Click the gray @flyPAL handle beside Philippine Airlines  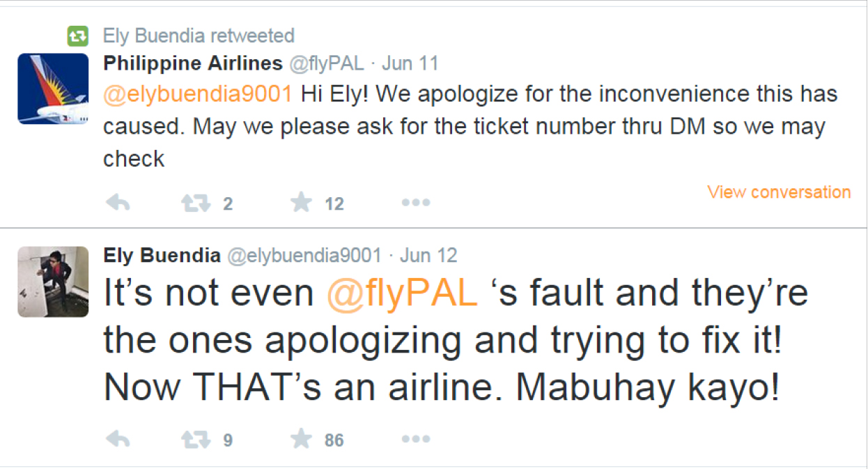326,63
